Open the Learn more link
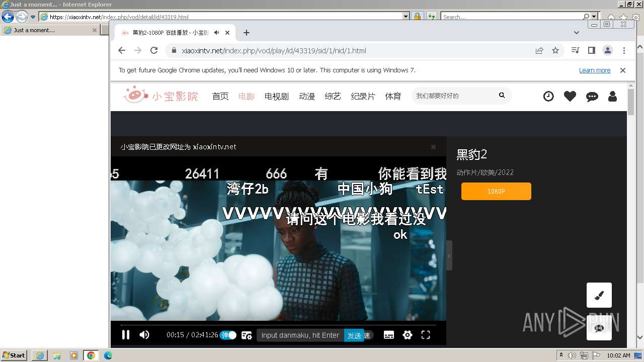The height and width of the screenshot is (362, 644). point(595,70)
